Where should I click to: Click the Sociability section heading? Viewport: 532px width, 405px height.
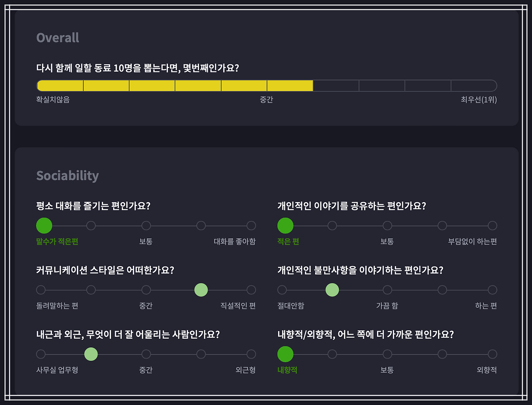(67, 175)
